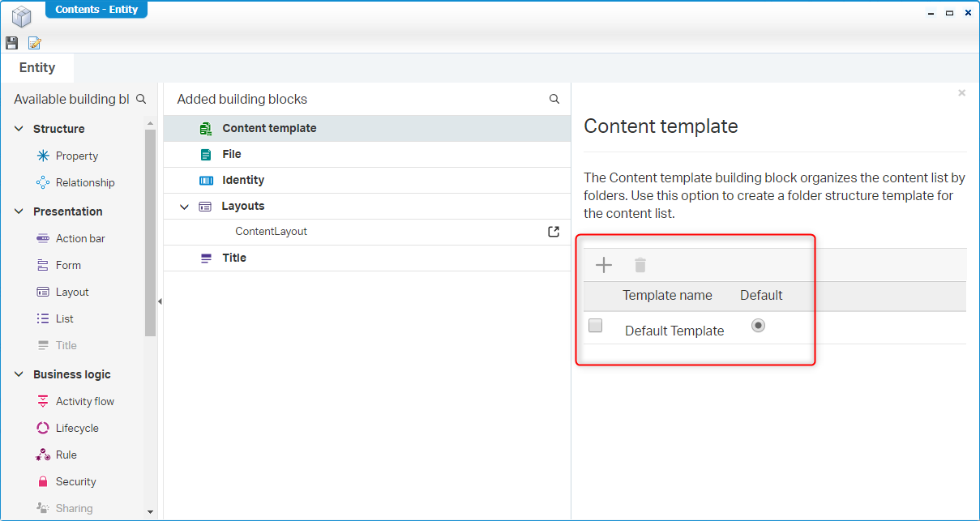Click the scroll down arrow in blocks list
980x521 pixels.
click(150, 512)
